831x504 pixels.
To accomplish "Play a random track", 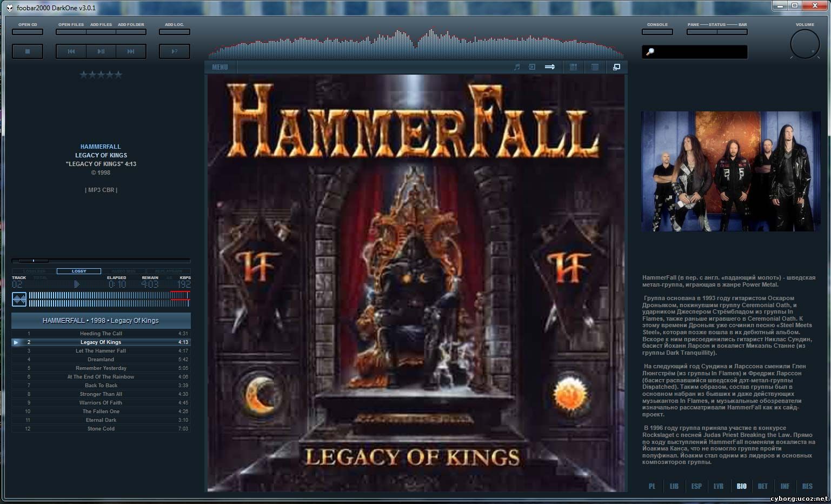I will 175,51.
